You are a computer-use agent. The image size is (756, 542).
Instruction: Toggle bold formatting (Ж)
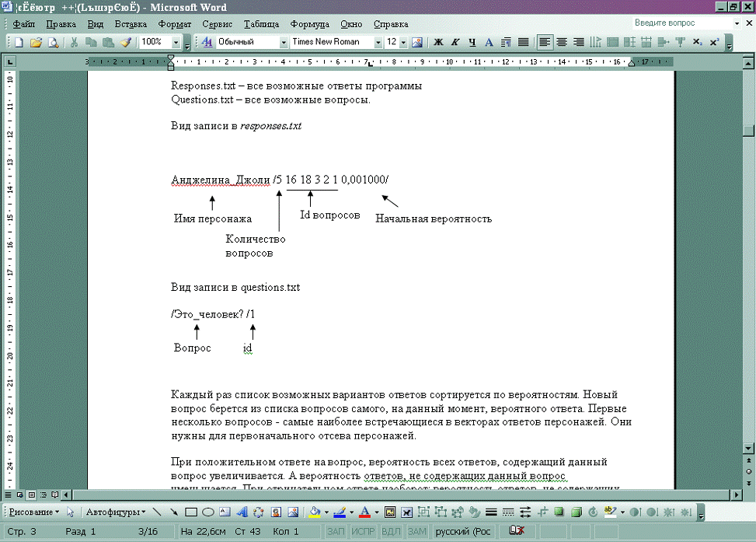pyautogui.click(x=438, y=42)
